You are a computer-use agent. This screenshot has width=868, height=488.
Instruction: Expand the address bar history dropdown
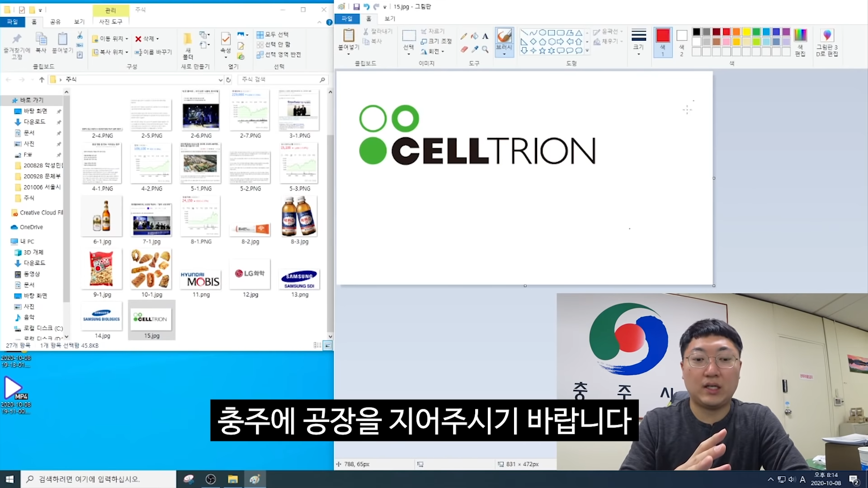click(x=220, y=80)
